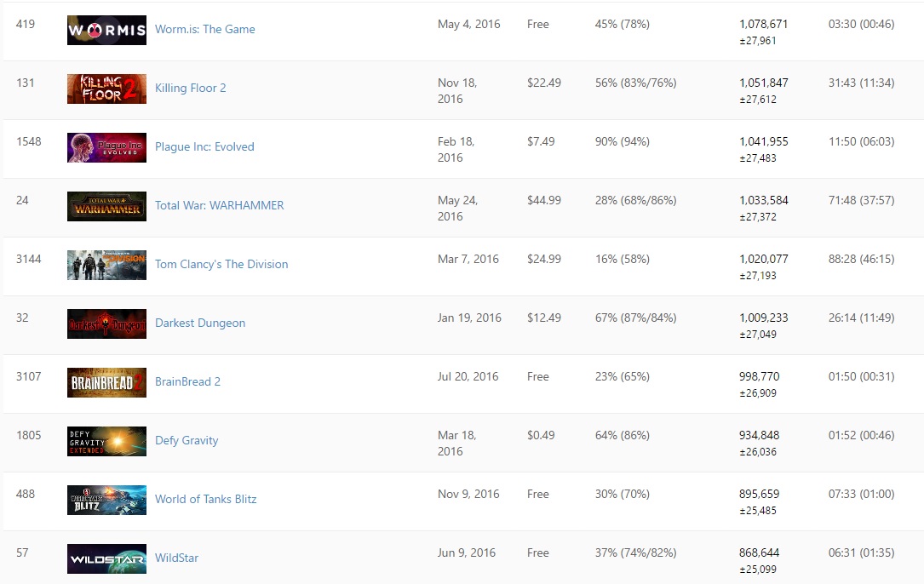Follow the Total War: WARHAMMER link
The height and width of the screenshot is (584, 924).
click(x=219, y=205)
